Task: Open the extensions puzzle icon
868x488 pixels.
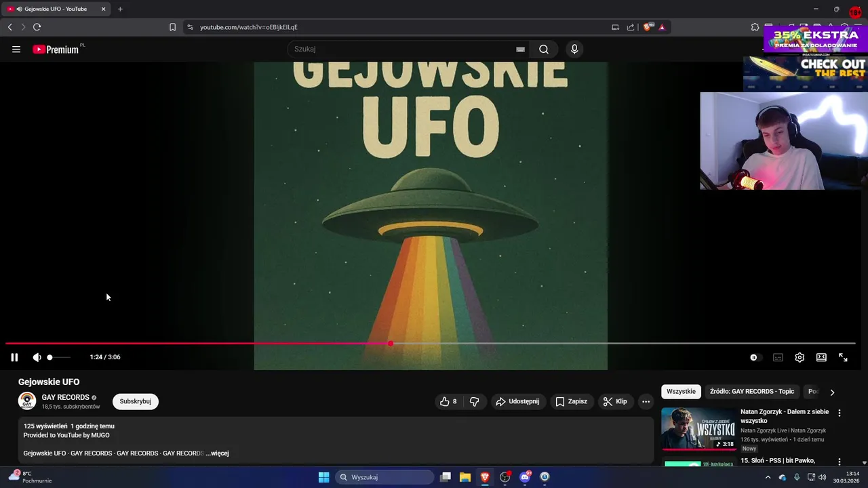Action: pyautogui.click(x=755, y=27)
